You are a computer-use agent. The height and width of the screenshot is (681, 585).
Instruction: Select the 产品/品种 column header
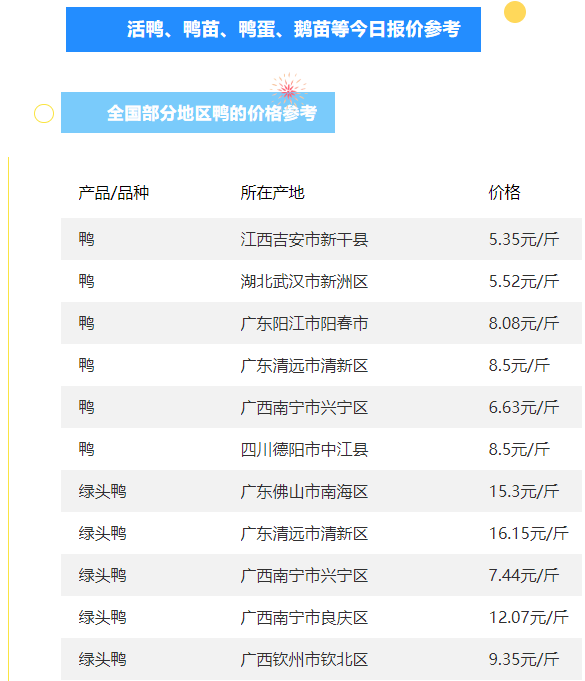click(113, 192)
